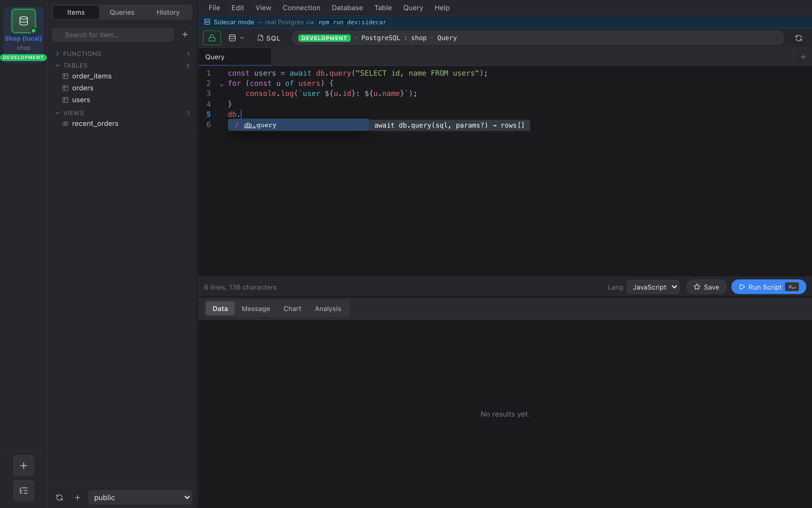Viewport: 812px width, 508px height.
Task: Open the File menu
Action: [214, 8]
